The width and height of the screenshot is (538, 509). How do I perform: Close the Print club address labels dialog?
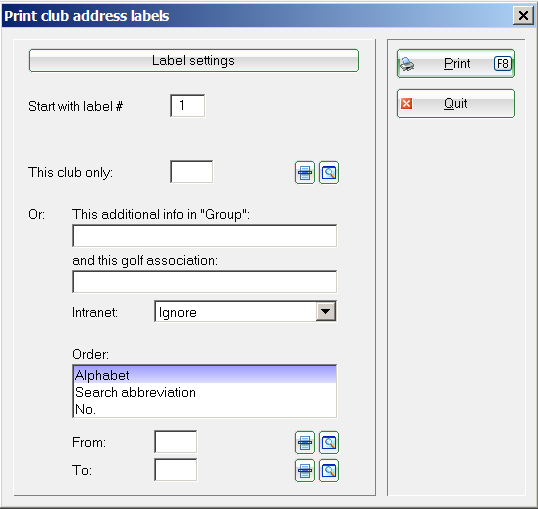click(523, 15)
